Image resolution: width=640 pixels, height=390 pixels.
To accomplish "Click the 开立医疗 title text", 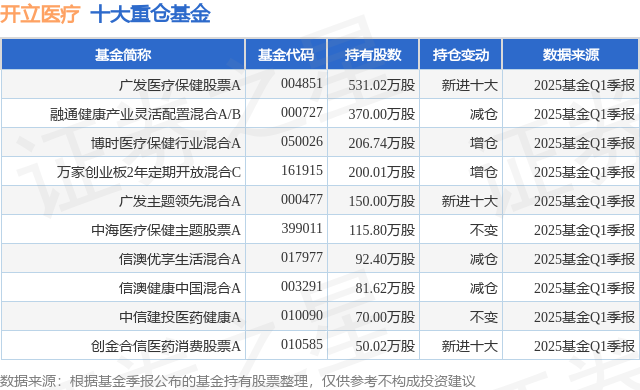I will pos(40,14).
